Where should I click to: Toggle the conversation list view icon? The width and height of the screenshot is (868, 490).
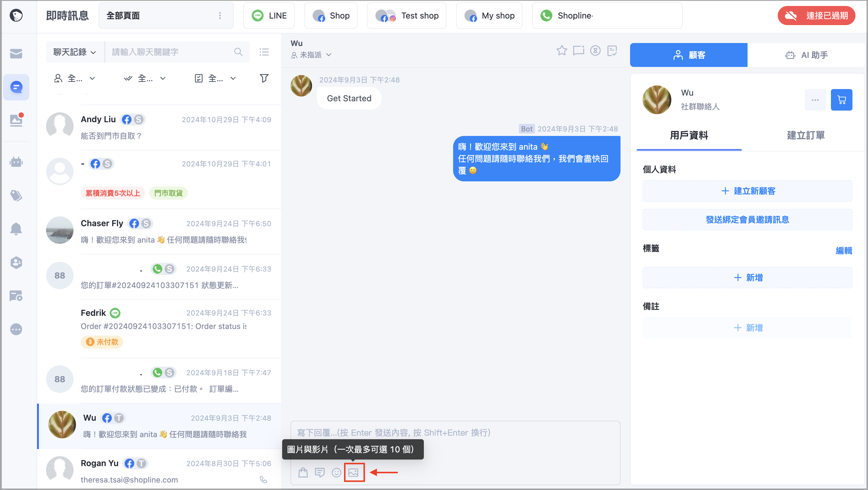tap(264, 52)
